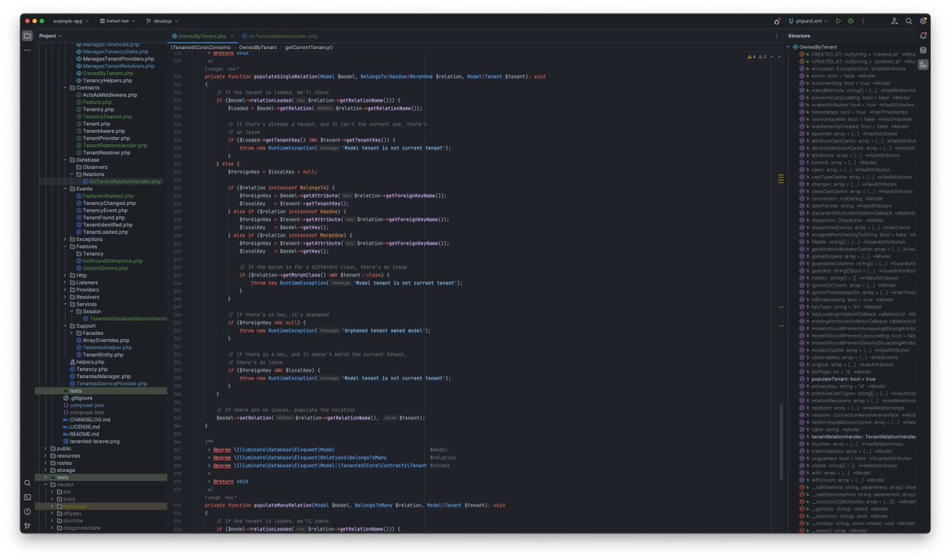Click the 2 weak warnings indicator

(x=762, y=57)
